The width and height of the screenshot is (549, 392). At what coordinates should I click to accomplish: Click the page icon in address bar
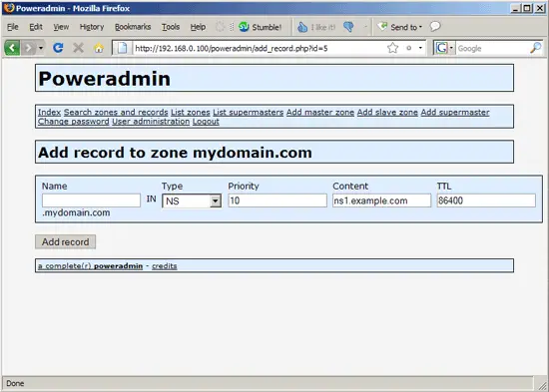click(x=122, y=48)
